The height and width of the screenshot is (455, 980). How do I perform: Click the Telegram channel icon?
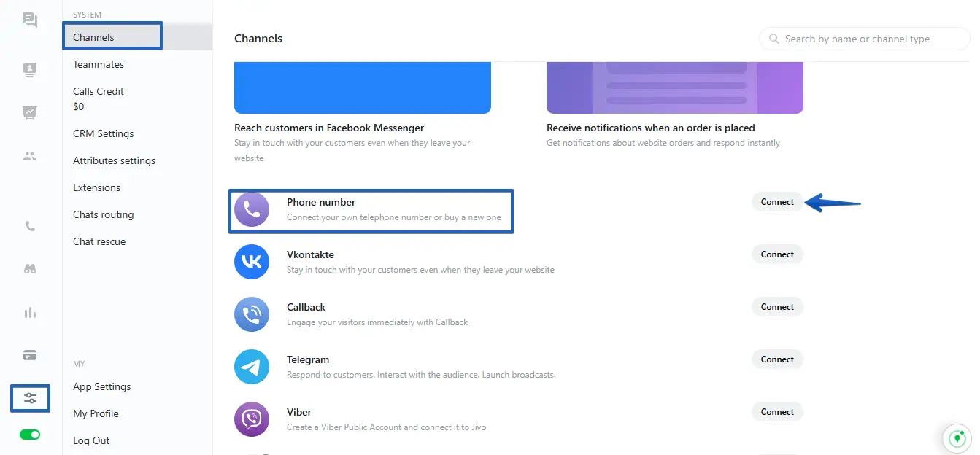click(x=252, y=367)
